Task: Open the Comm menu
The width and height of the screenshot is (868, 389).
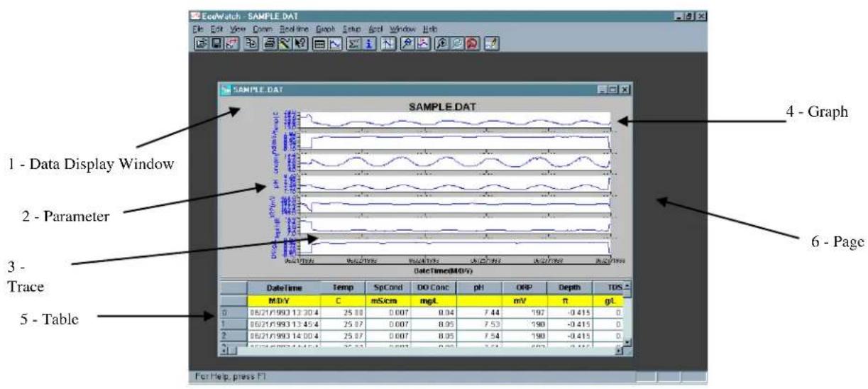Action: coord(263,29)
